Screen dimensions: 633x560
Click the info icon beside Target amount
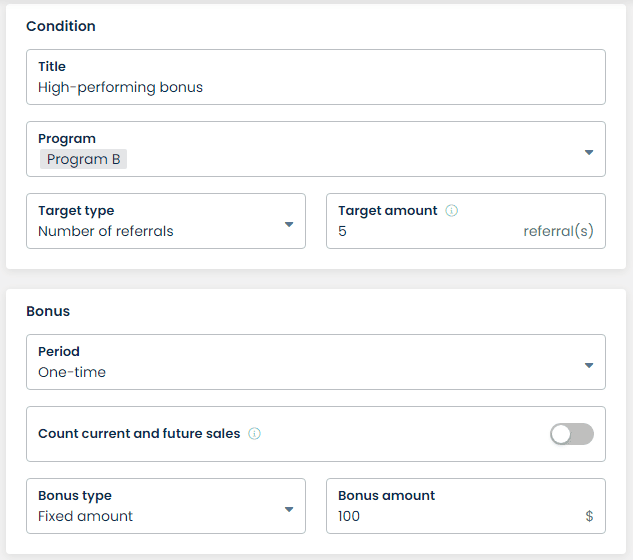click(x=451, y=211)
